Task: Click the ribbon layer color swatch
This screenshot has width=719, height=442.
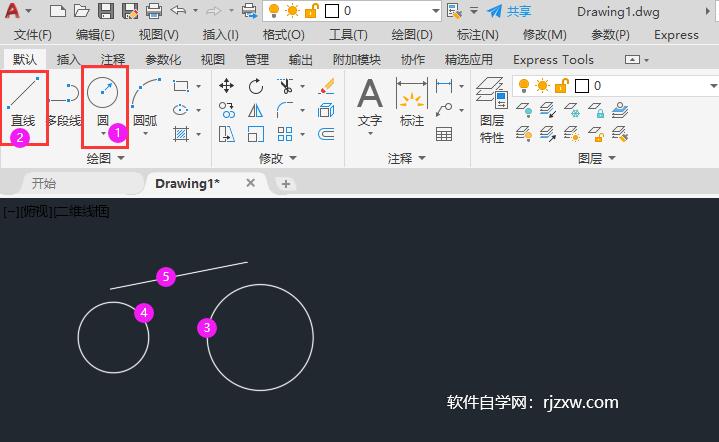Action: [x=581, y=86]
